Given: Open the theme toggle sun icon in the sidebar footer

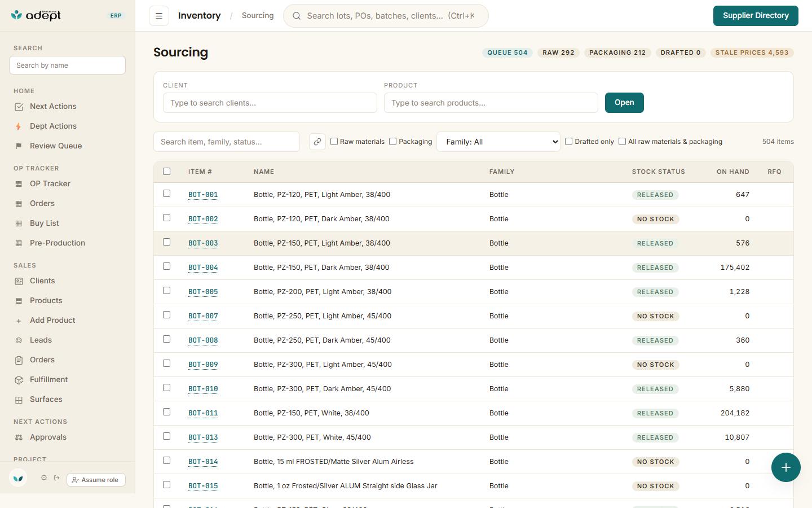Looking at the screenshot, I should (44, 478).
